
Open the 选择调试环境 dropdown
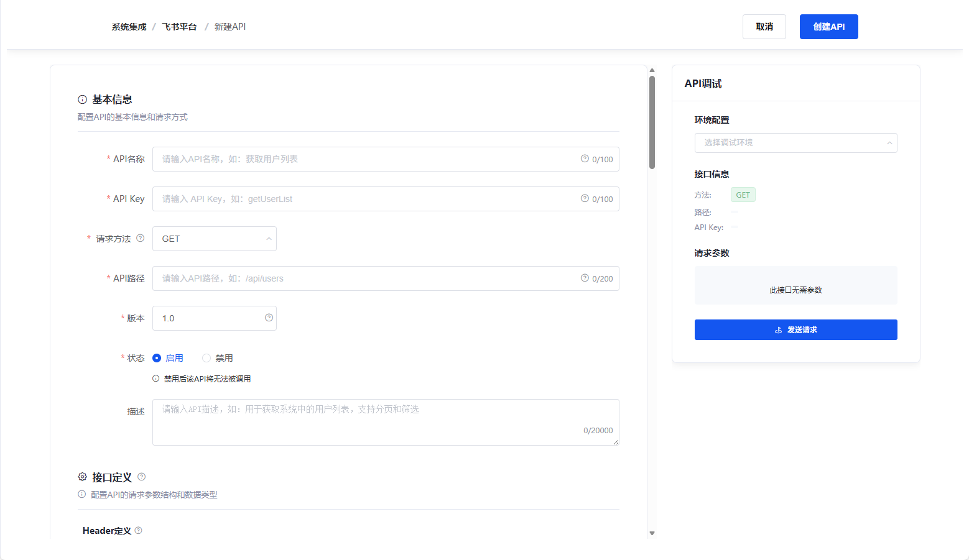coord(795,143)
